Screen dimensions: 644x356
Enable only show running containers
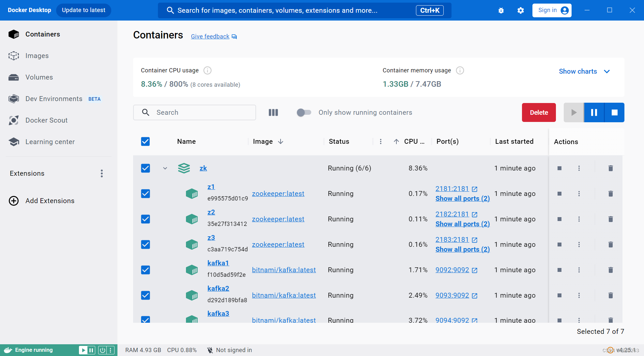303,112
